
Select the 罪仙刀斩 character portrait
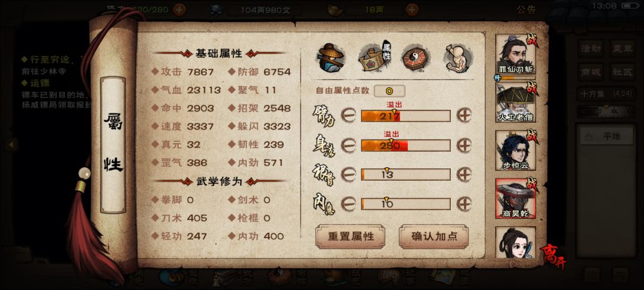(515, 54)
